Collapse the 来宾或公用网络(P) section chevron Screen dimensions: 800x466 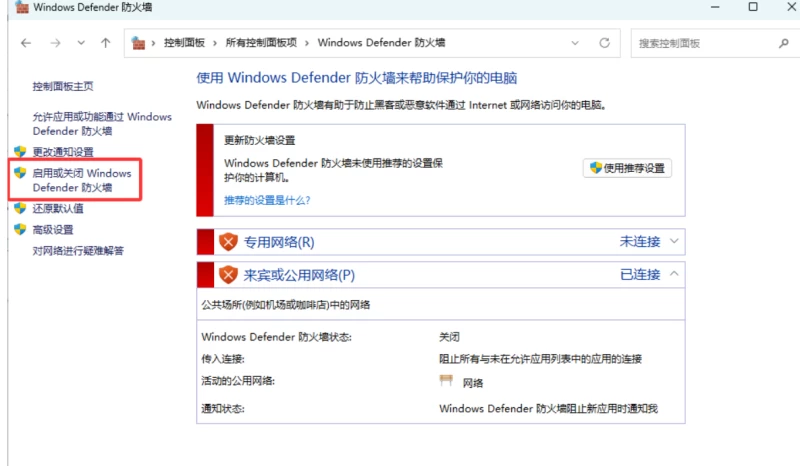[x=675, y=274]
